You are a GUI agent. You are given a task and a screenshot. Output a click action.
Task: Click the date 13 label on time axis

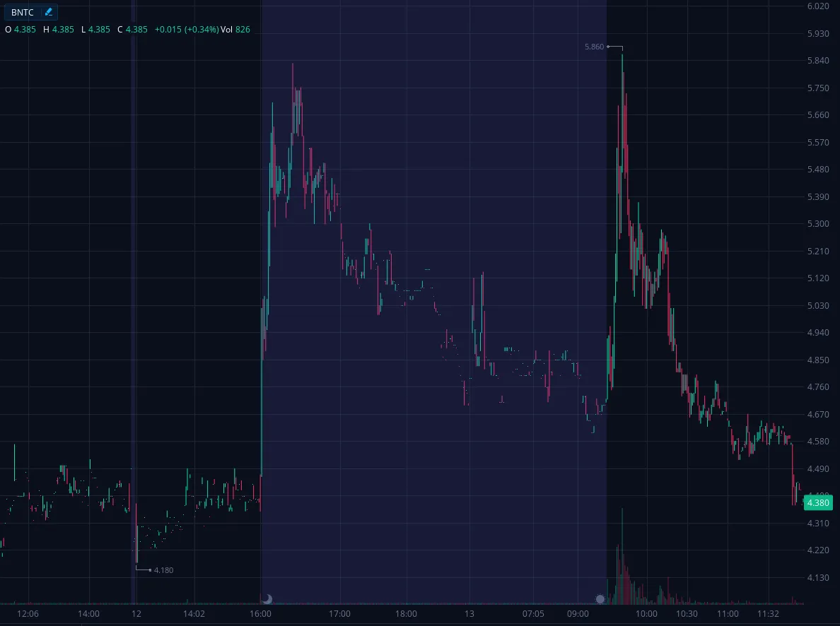pos(468,614)
